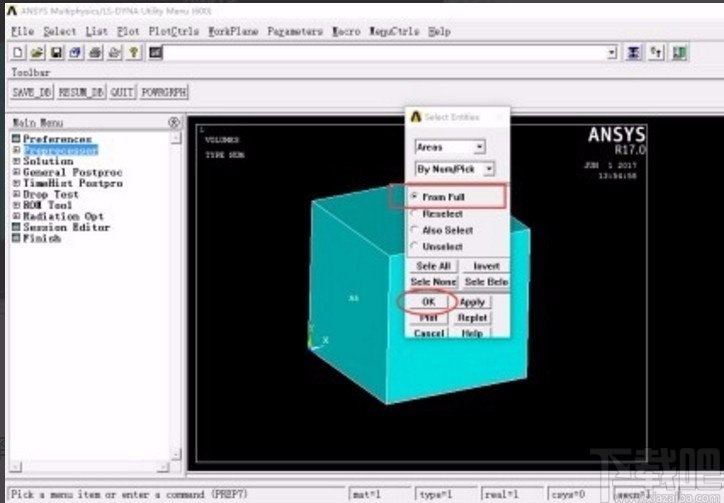724x503 pixels.
Task: Collapse Main Menu with its corner icon
Action: (x=174, y=122)
